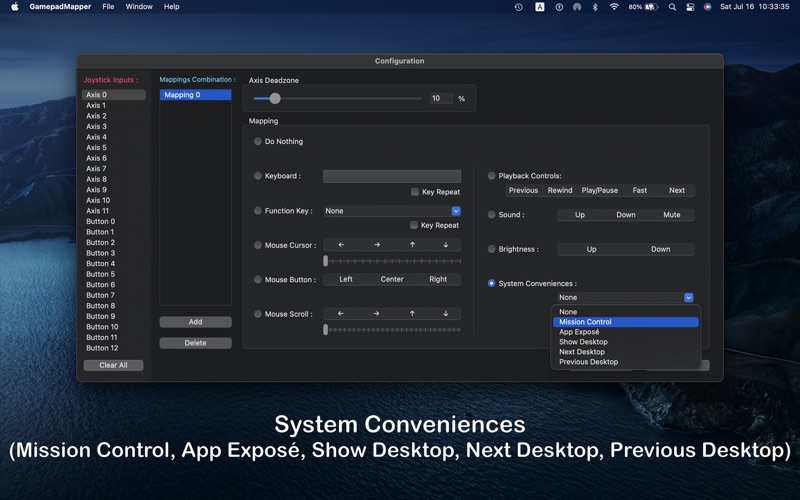Click the Previous playback segment
Image resolution: width=800 pixels, height=500 pixels.
click(523, 190)
